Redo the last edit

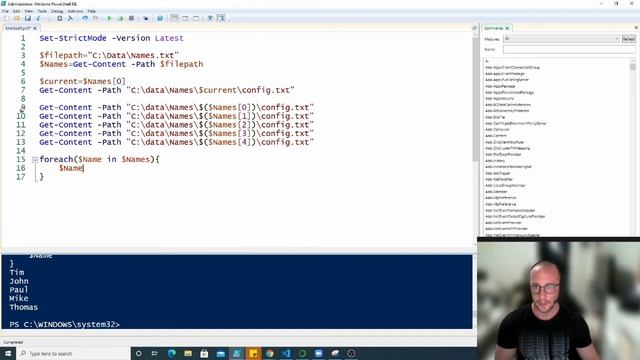click(96, 18)
